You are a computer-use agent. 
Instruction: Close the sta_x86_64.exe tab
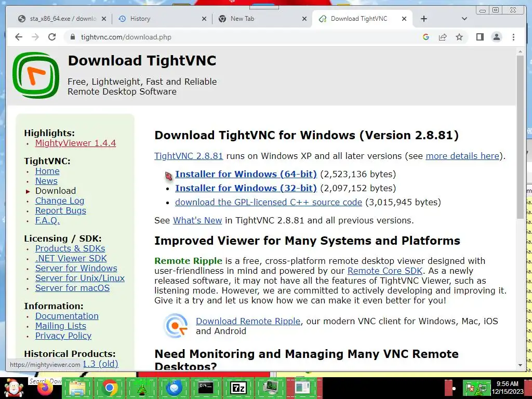click(104, 19)
